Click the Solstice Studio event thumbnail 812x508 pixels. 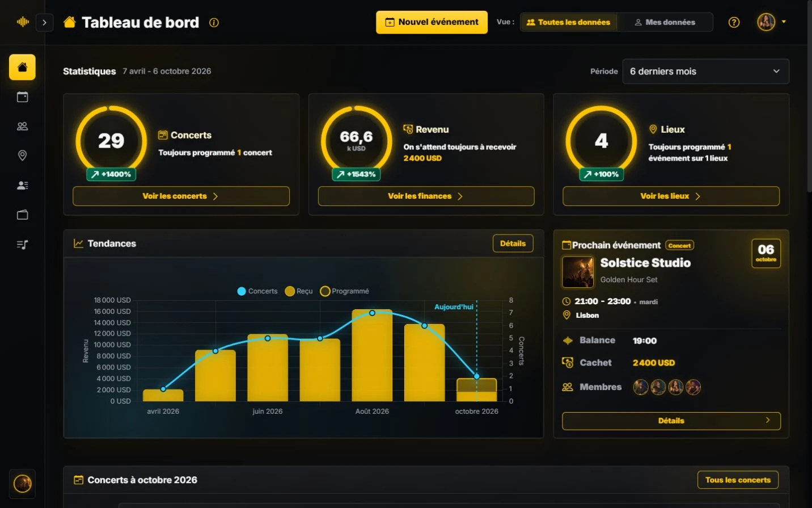pyautogui.click(x=578, y=272)
